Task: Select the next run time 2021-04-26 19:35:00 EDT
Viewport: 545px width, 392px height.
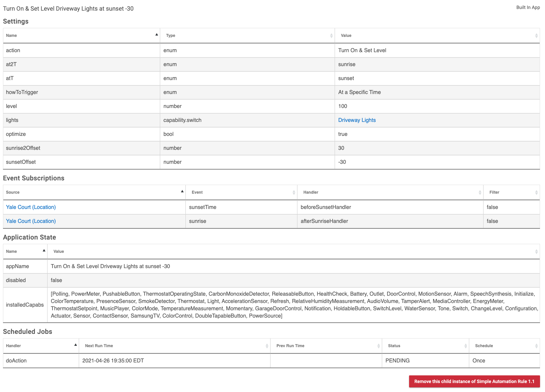Action: coord(113,361)
